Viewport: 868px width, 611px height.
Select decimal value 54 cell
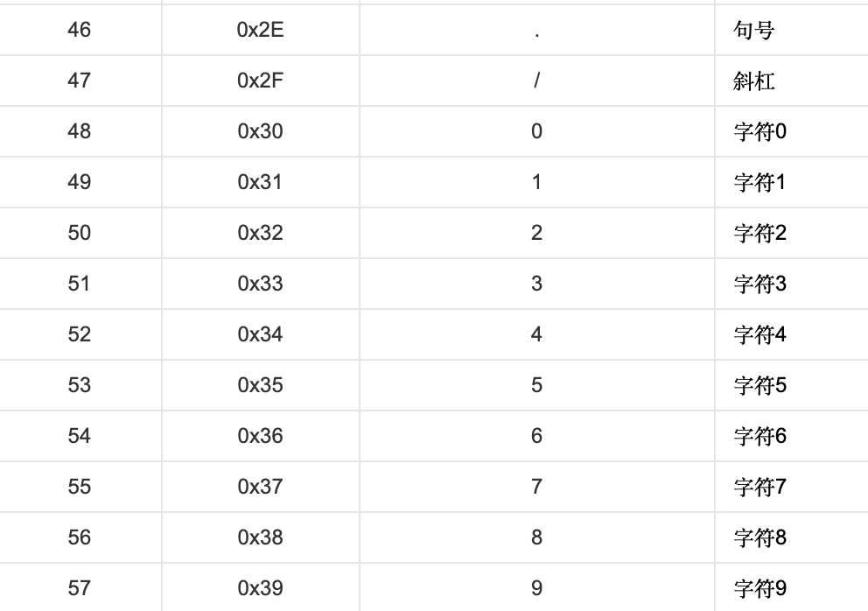click(79, 436)
